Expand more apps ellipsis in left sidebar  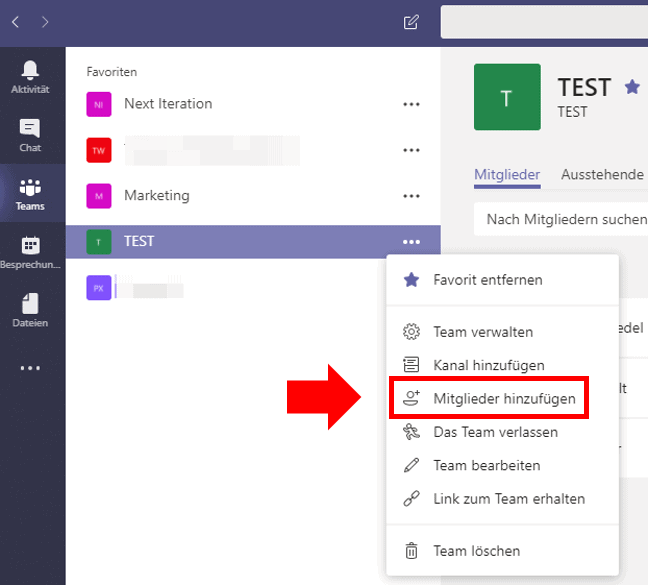pyautogui.click(x=30, y=368)
